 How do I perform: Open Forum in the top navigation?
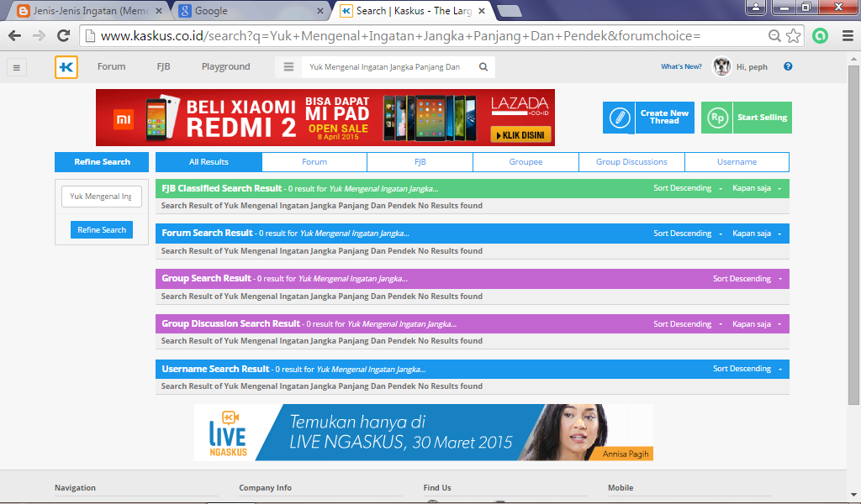click(112, 67)
